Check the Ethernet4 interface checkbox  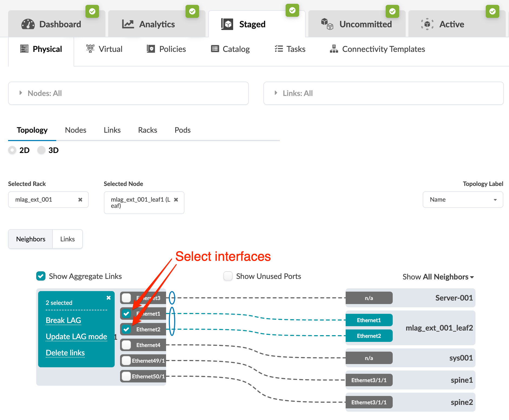(126, 345)
